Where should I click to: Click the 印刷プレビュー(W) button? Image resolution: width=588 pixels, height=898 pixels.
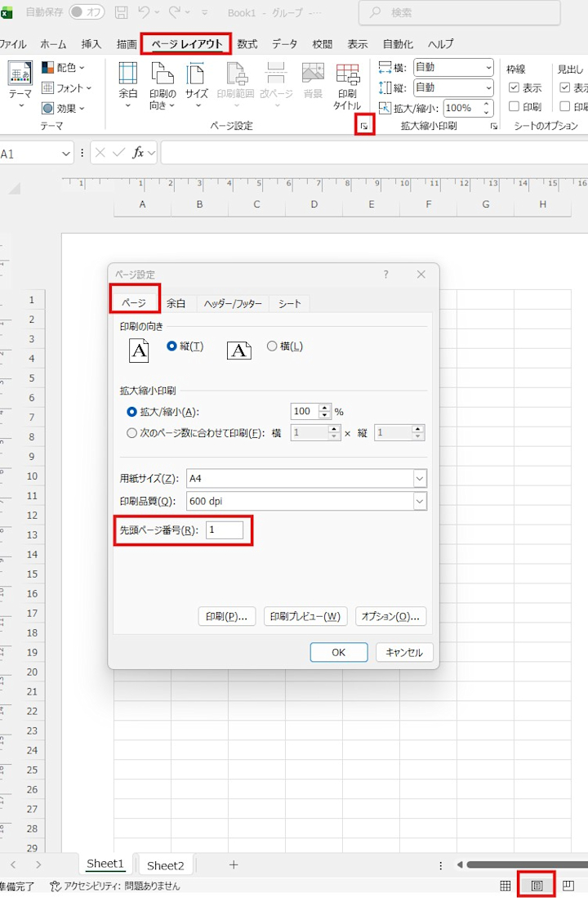click(x=305, y=616)
